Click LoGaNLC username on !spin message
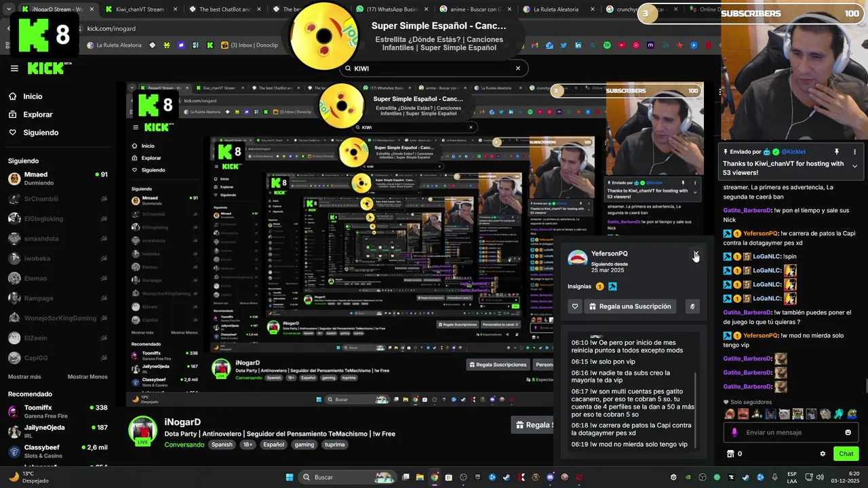Image resolution: width=868 pixels, height=488 pixels. pos(766,257)
